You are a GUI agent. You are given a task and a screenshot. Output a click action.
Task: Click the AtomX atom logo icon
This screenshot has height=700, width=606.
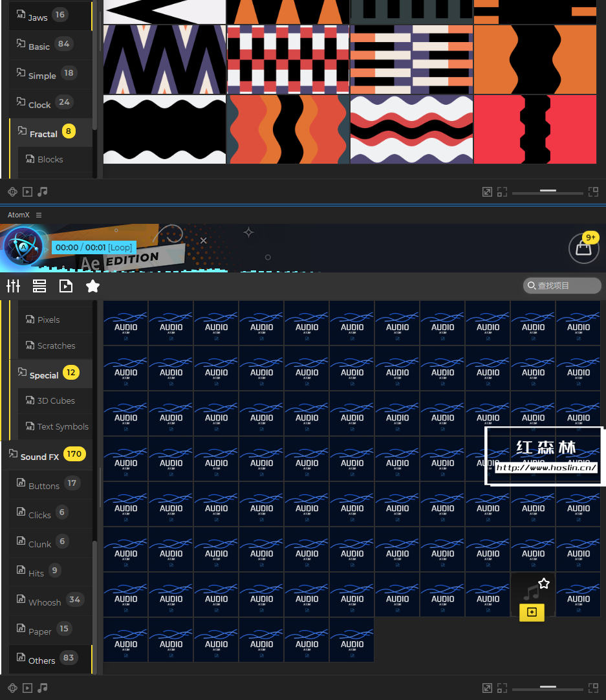point(23,247)
